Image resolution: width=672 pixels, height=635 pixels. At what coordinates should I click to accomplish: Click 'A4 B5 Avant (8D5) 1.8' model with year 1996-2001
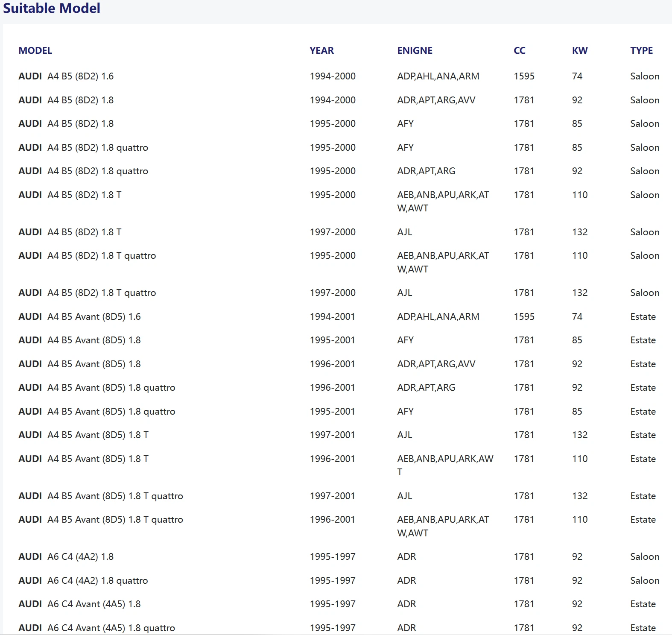coord(79,364)
